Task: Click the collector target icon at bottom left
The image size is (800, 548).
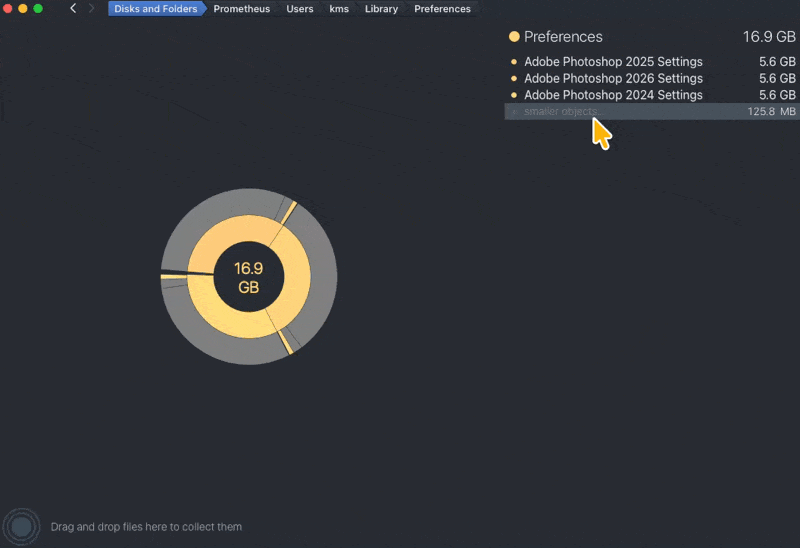Action: point(21,526)
